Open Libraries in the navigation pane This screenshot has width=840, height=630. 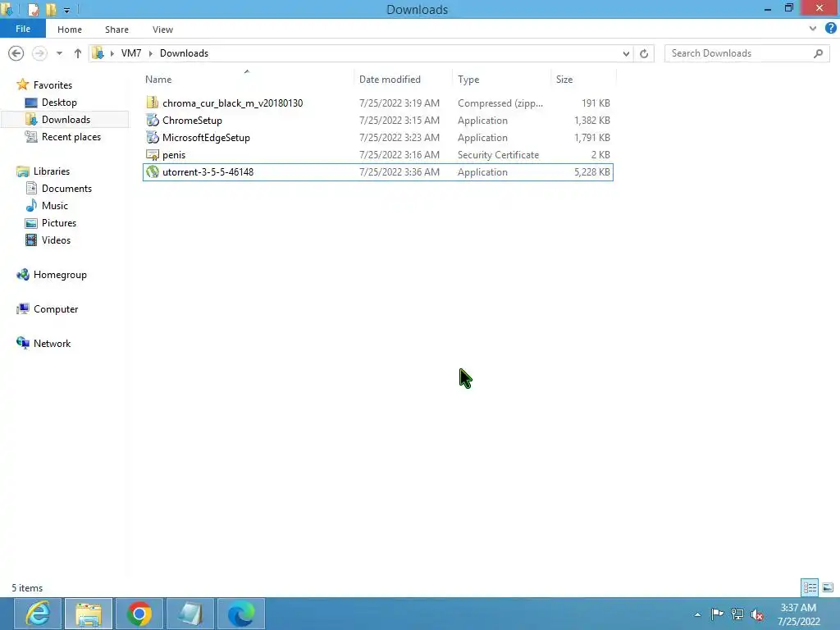click(52, 171)
